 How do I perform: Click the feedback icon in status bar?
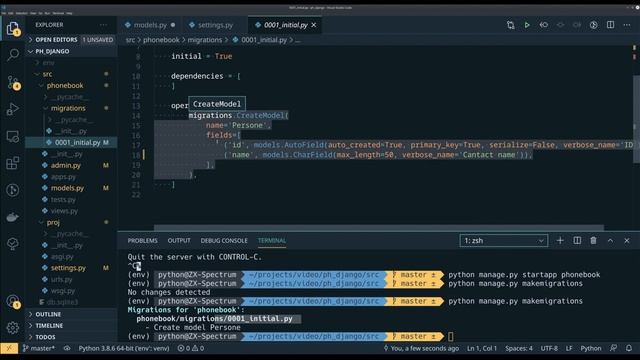tap(613, 348)
